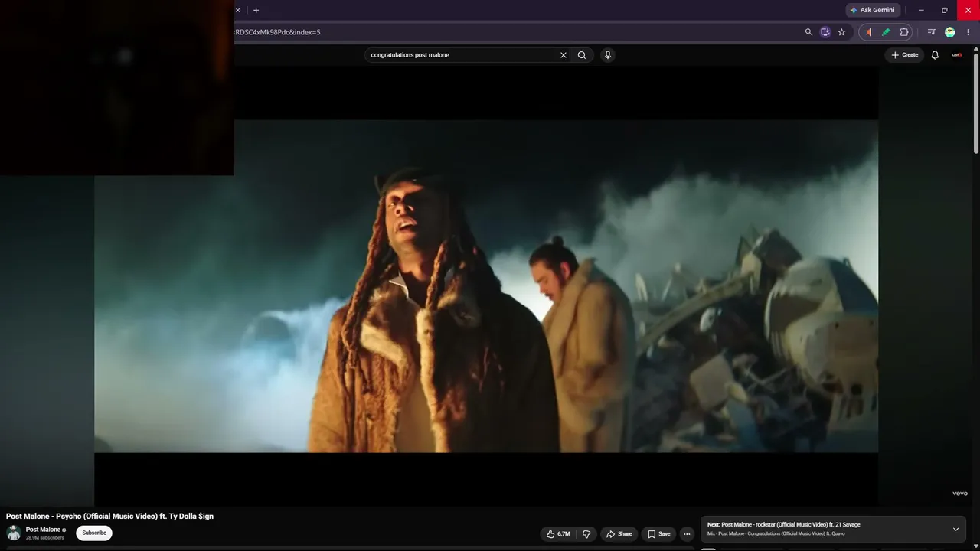Open the Chrome profile avatar
The image size is (980, 551).
[950, 32]
